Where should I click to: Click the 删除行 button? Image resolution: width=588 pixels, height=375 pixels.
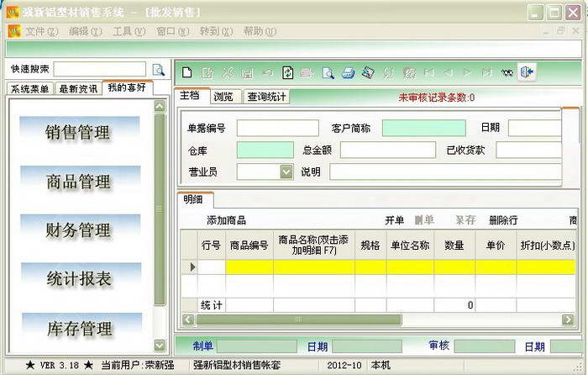[x=503, y=220]
